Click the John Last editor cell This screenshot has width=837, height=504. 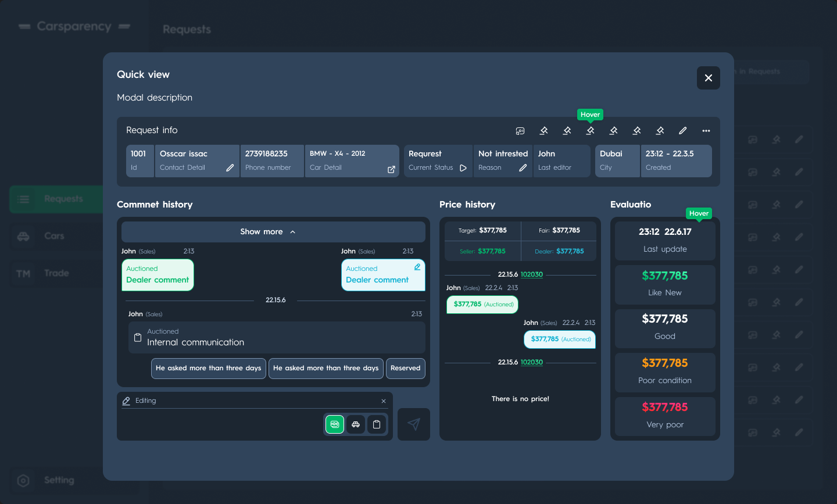pos(561,161)
